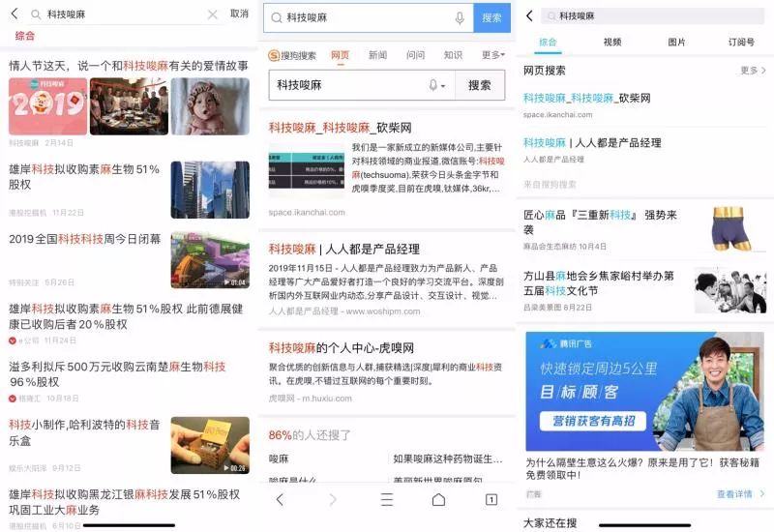The image size is (774, 532).
Task: Open 科技唆麻的个人中心-虎嗅网 result
Action: pos(342,348)
